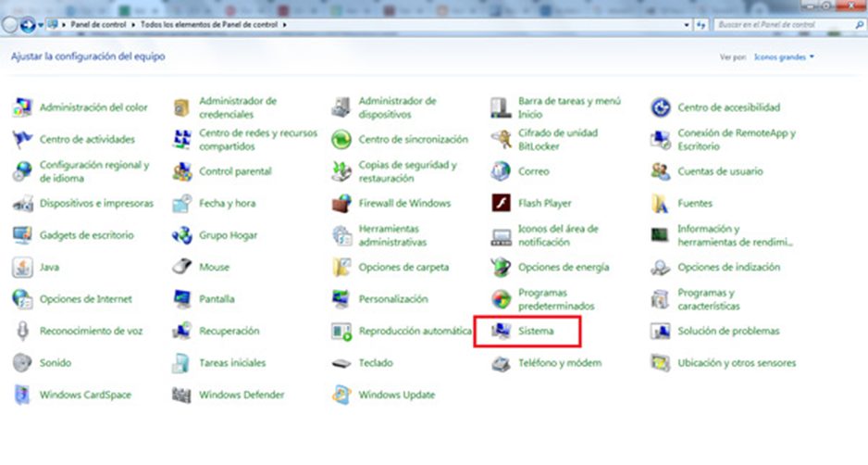
Task: Expand arrow after Todos los elementos breadcrumb
Action: pos(284,25)
